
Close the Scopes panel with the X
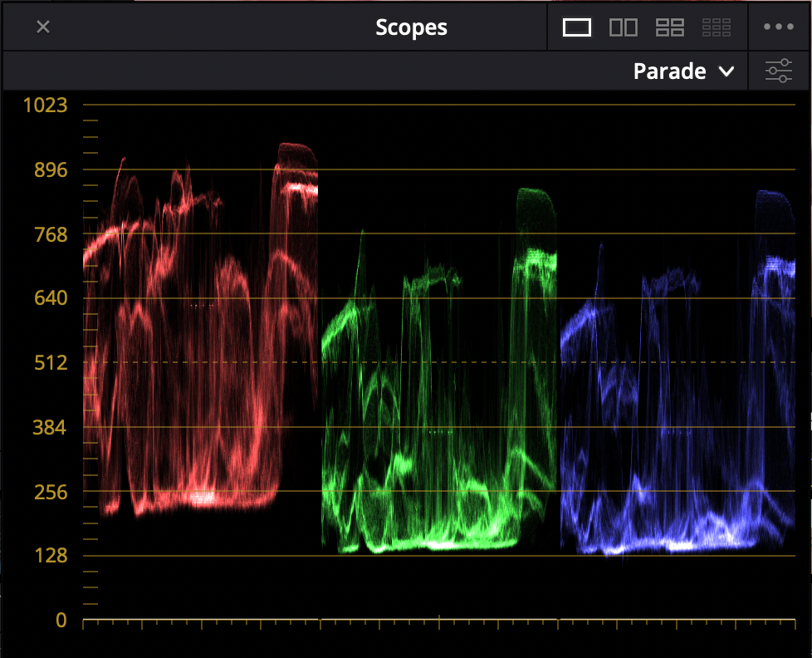[43, 27]
